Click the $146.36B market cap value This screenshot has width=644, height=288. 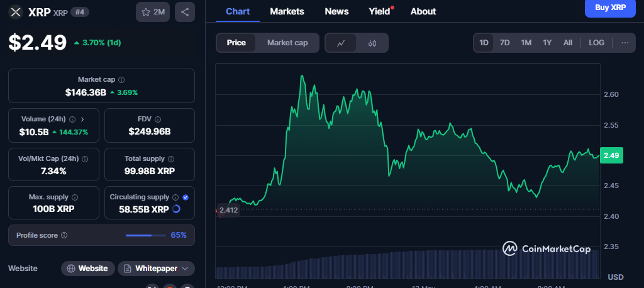86,92
